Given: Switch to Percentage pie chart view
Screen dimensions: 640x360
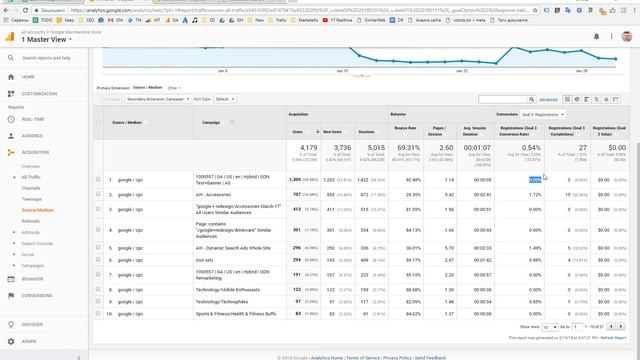Looking at the screenshot, I should (577, 99).
